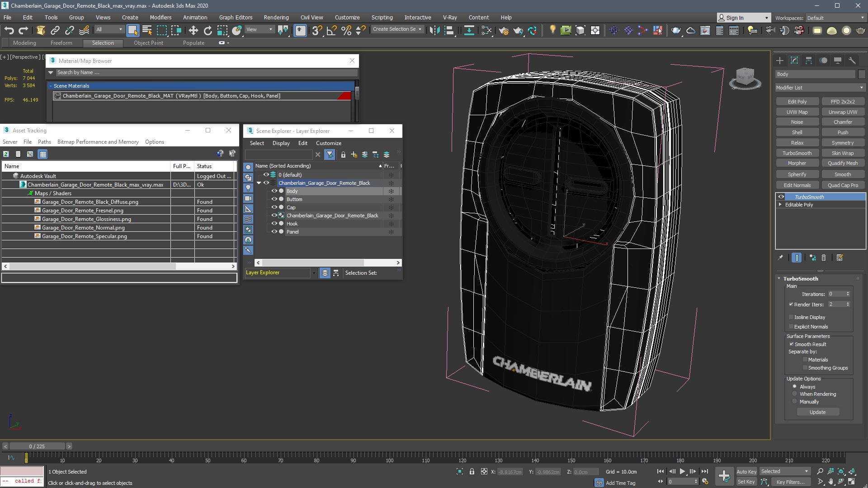The height and width of the screenshot is (488, 868).
Task: Open the Sign In dropdown
Action: tap(744, 18)
